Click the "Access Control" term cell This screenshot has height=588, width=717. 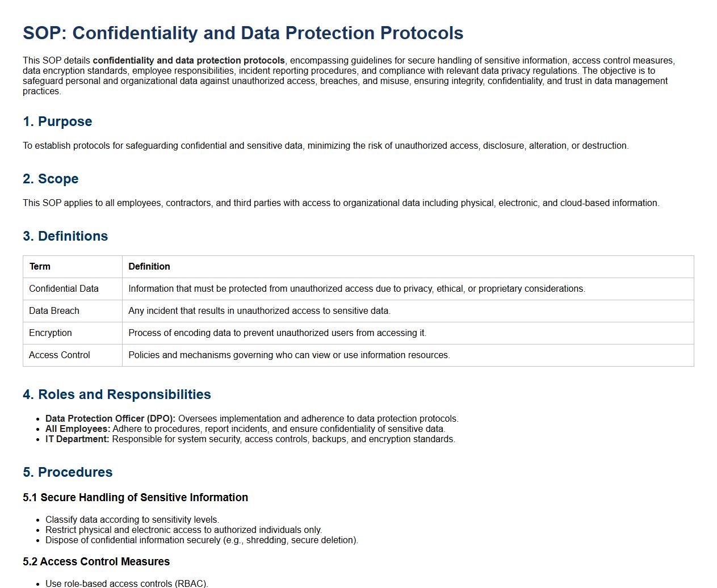(x=59, y=355)
